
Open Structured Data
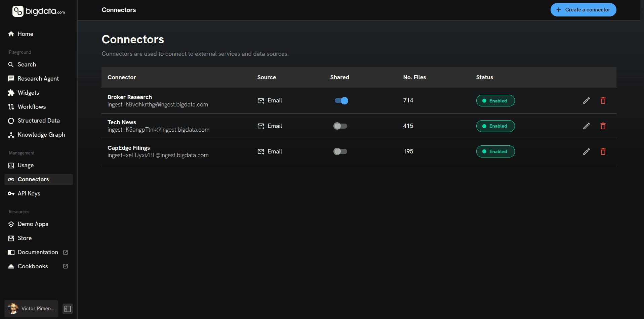39,121
